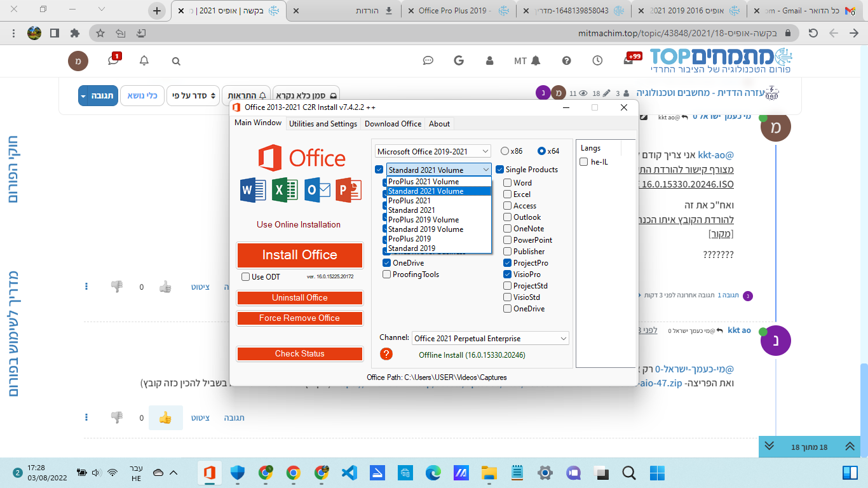Viewport: 868px width, 488px height.
Task: Open the chat speech bubble icon in forum header
Action: point(428,60)
